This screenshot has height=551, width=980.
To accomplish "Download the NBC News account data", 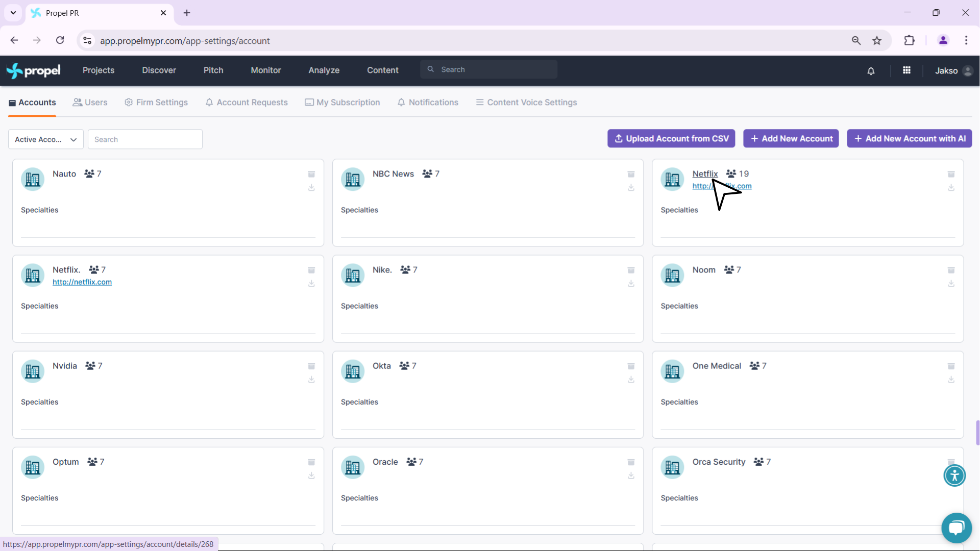I will click(x=631, y=188).
